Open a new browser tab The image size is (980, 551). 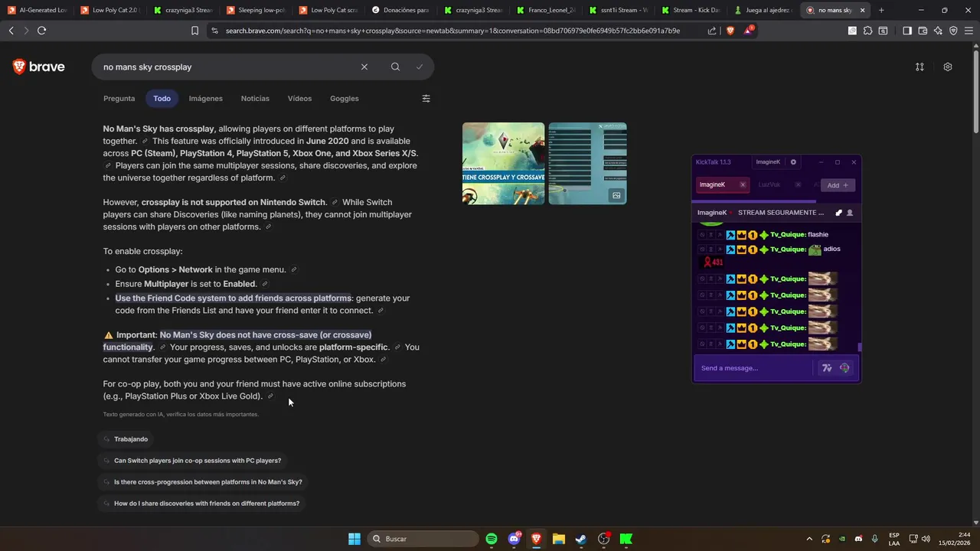click(x=881, y=10)
